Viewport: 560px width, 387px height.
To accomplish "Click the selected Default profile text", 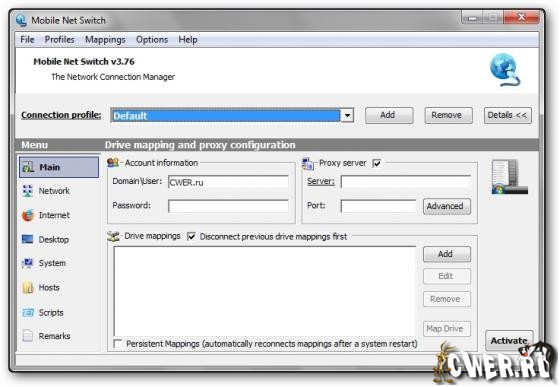I will tap(130, 116).
